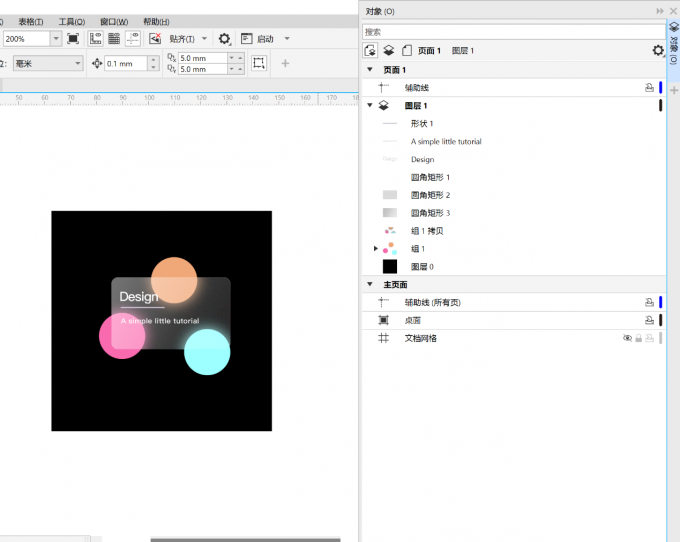Click the 搜索 search field

pos(510,32)
